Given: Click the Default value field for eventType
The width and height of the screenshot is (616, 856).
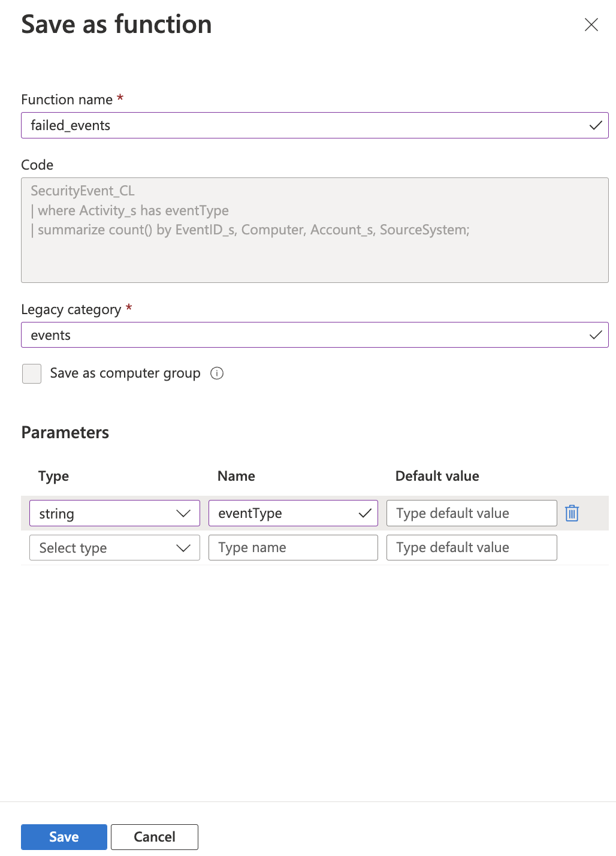Looking at the screenshot, I should [x=471, y=513].
